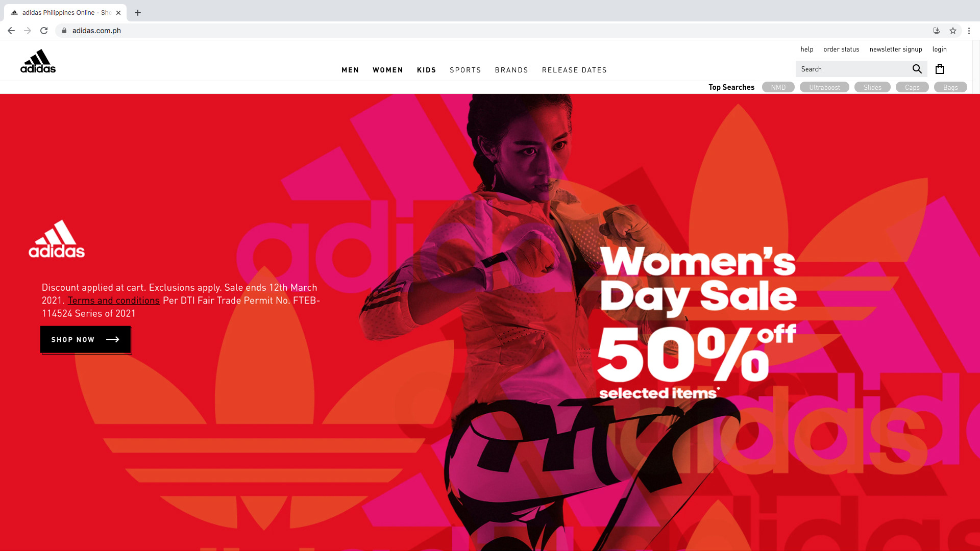Click the search magnifier icon
Screen dimensions: 980x551
tap(917, 69)
